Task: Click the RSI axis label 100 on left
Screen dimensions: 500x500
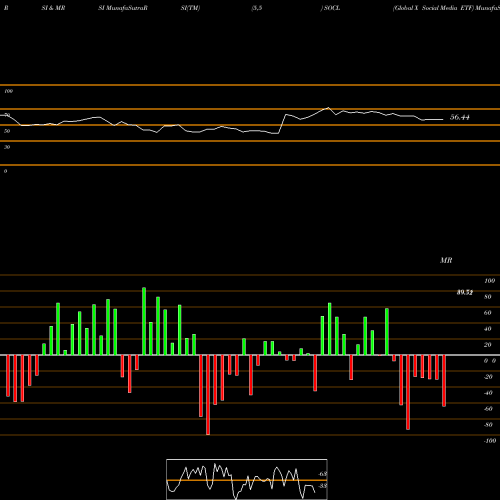Action: pyautogui.click(x=9, y=91)
